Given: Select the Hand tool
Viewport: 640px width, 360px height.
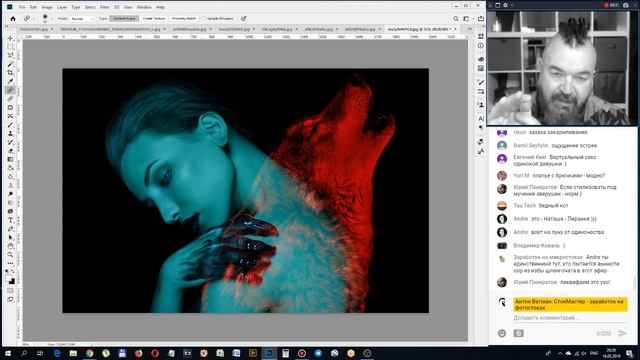Looking at the screenshot, I should tap(11, 246).
